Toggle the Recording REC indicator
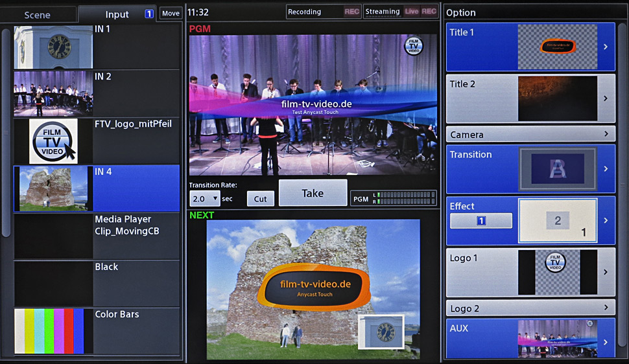This screenshot has width=629, height=364. pos(351,12)
